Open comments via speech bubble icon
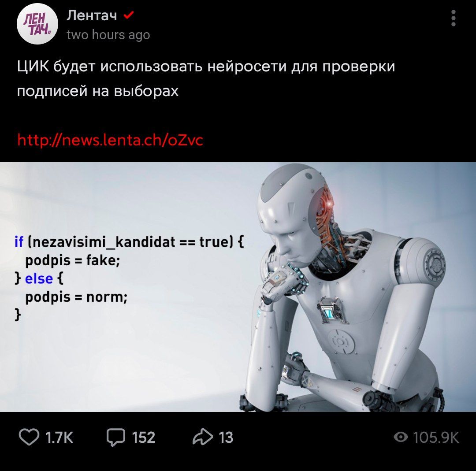 point(115,438)
